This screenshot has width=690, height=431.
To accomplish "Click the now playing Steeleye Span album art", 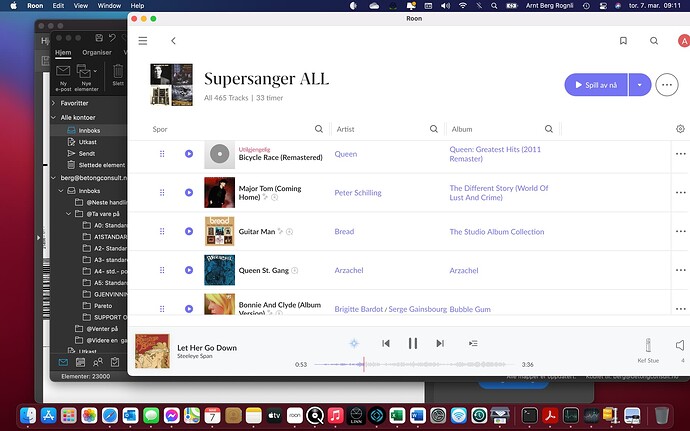I will coord(152,351).
